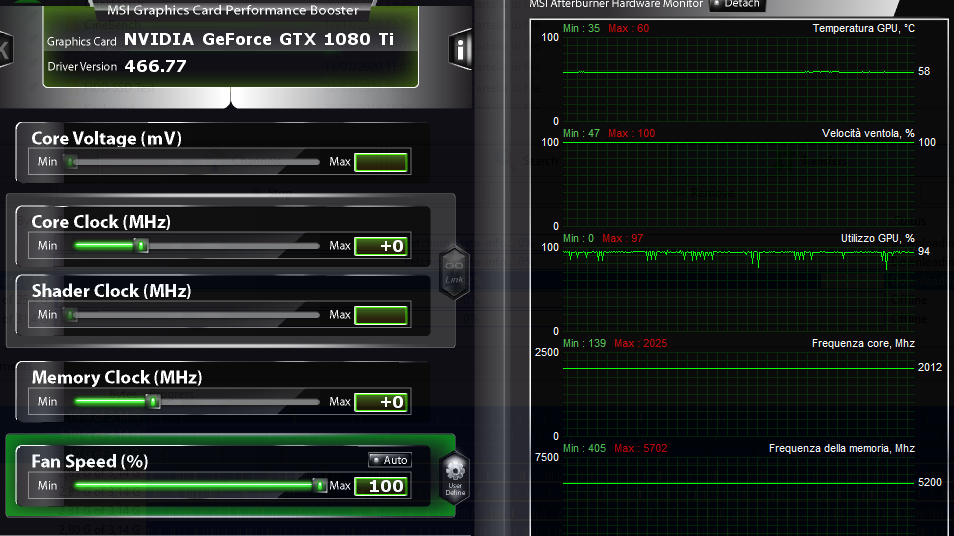Select the Shader Clock value field
954x536 pixels.
(381, 315)
